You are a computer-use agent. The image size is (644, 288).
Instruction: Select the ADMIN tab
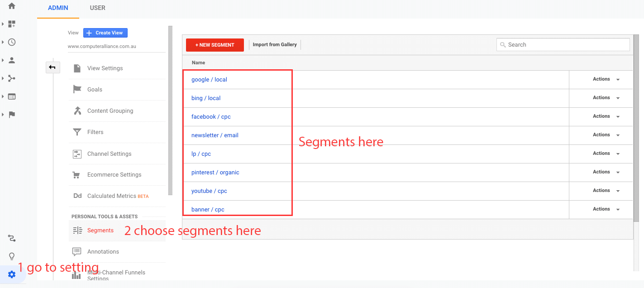58,8
